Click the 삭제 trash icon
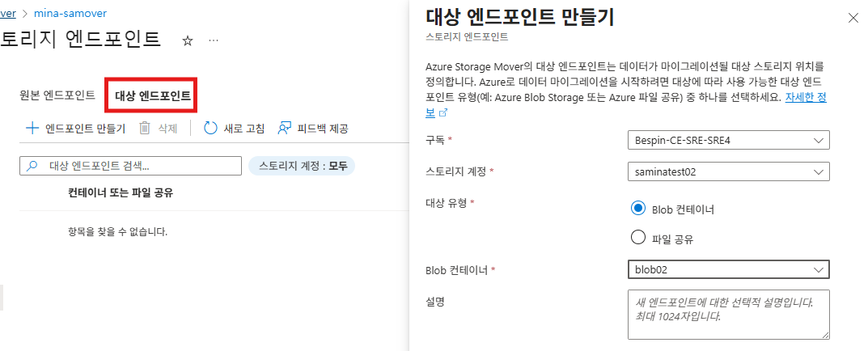The image size is (868, 351). 145,129
